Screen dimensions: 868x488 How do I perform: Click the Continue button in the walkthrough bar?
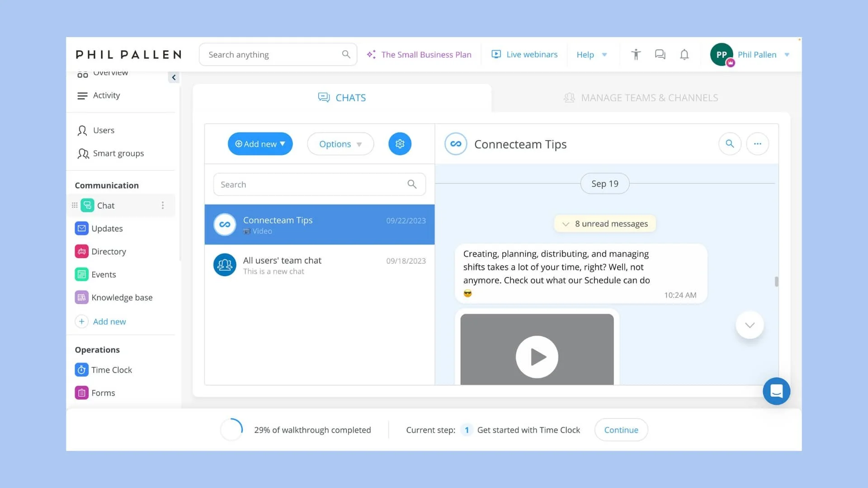click(621, 430)
